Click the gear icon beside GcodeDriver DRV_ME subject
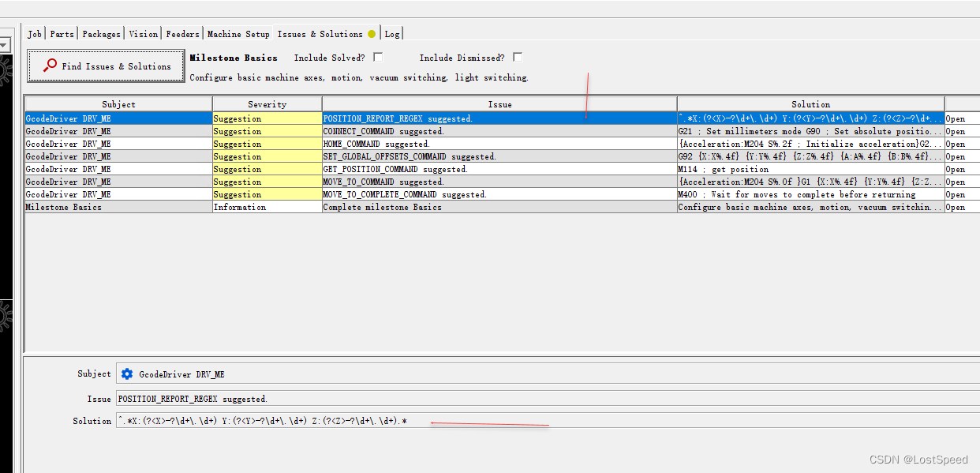This screenshot has height=473, width=980. point(126,374)
